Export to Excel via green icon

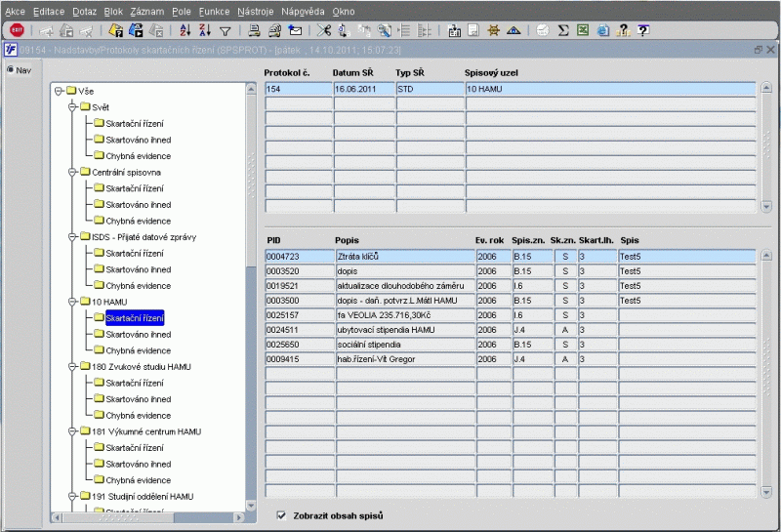click(583, 30)
